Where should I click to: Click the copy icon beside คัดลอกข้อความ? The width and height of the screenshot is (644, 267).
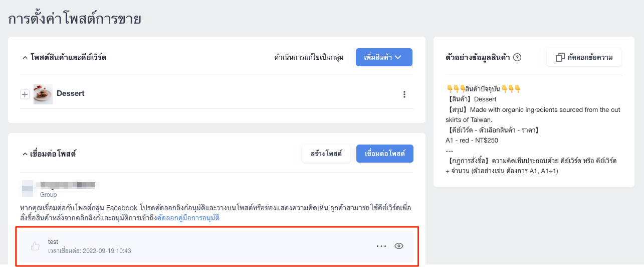[x=560, y=58]
